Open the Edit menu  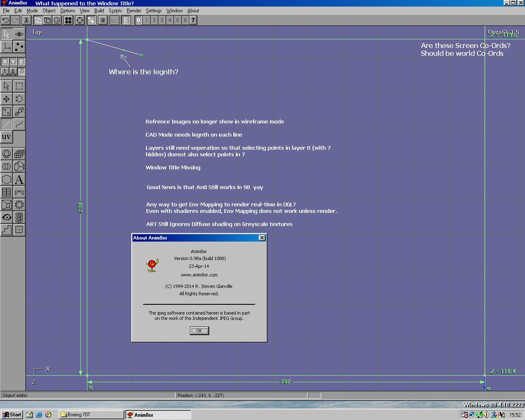tap(18, 11)
